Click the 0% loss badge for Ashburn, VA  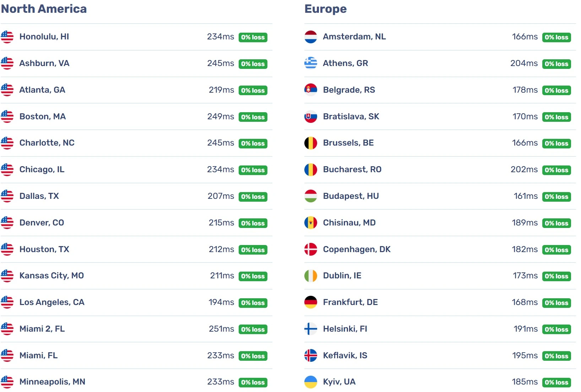253,64
